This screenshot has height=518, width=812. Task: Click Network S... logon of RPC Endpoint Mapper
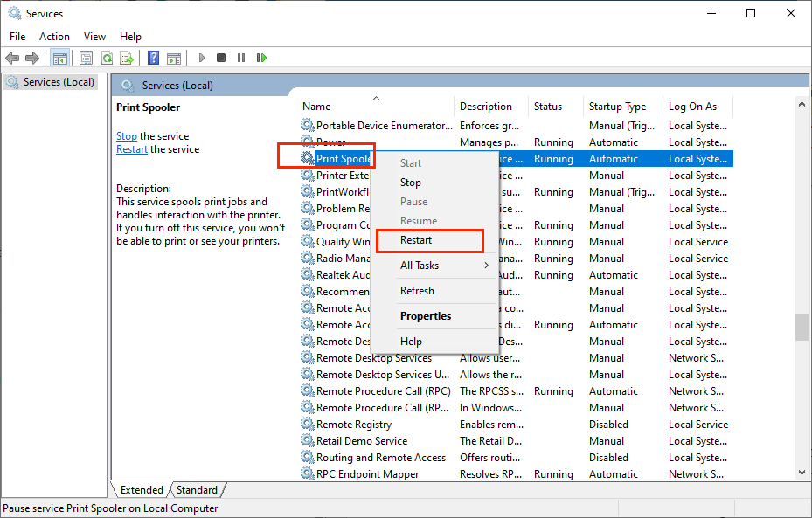coord(696,474)
